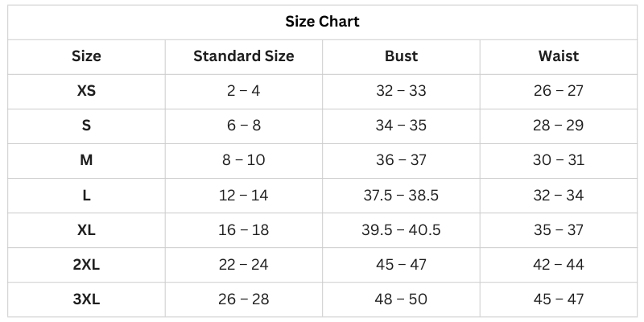
Task: Select the XL size row label
Action: point(86,230)
